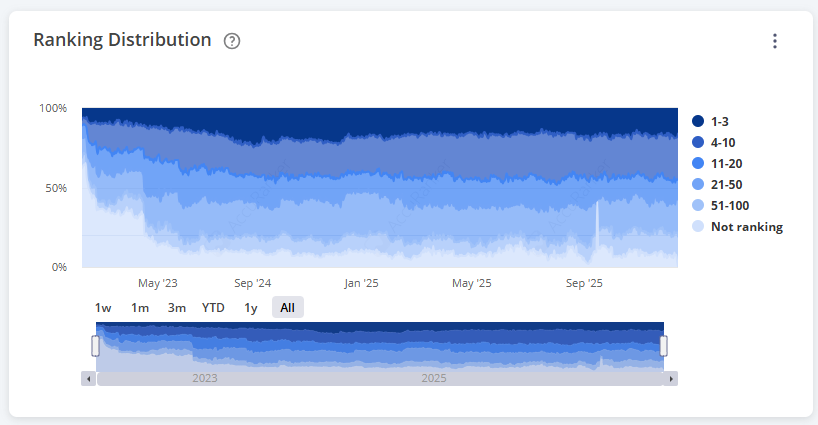Click the white spike near Sep '25
This screenshot has height=425, width=818.
coord(597,225)
